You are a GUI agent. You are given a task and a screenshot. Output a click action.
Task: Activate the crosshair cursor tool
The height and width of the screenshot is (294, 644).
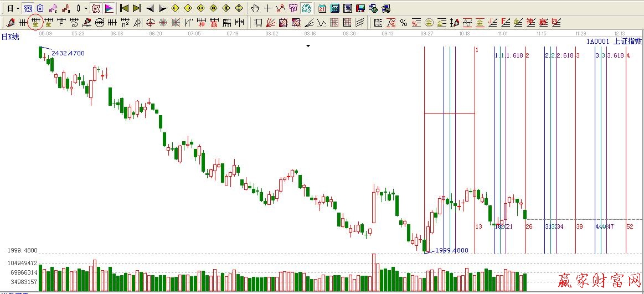[x=267, y=8]
